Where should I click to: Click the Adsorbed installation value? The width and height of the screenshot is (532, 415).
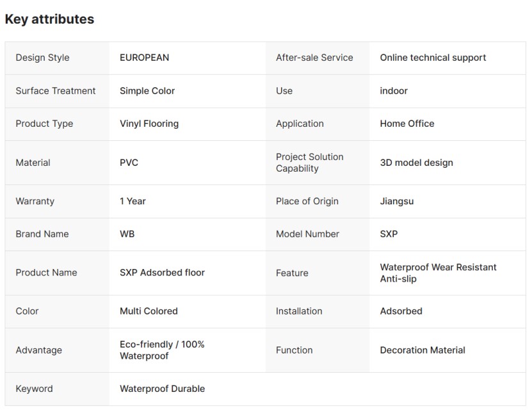click(x=401, y=311)
